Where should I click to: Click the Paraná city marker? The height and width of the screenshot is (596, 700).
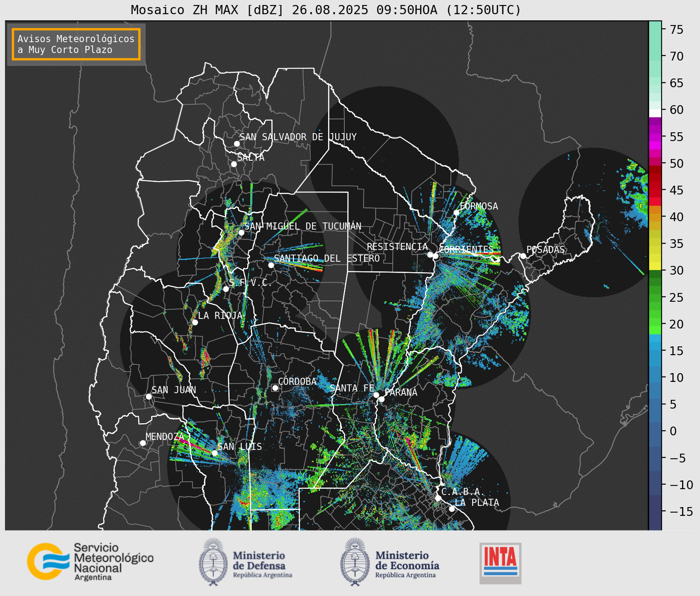382,399
